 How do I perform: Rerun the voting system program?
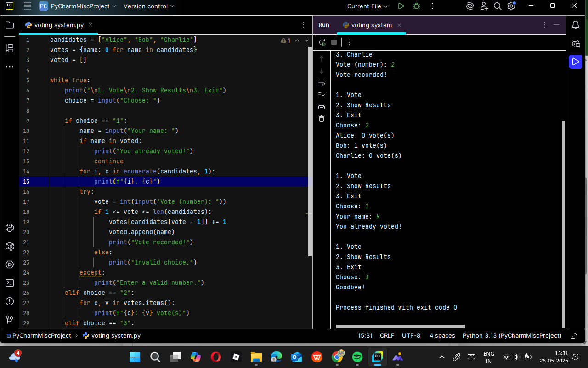pos(322,42)
